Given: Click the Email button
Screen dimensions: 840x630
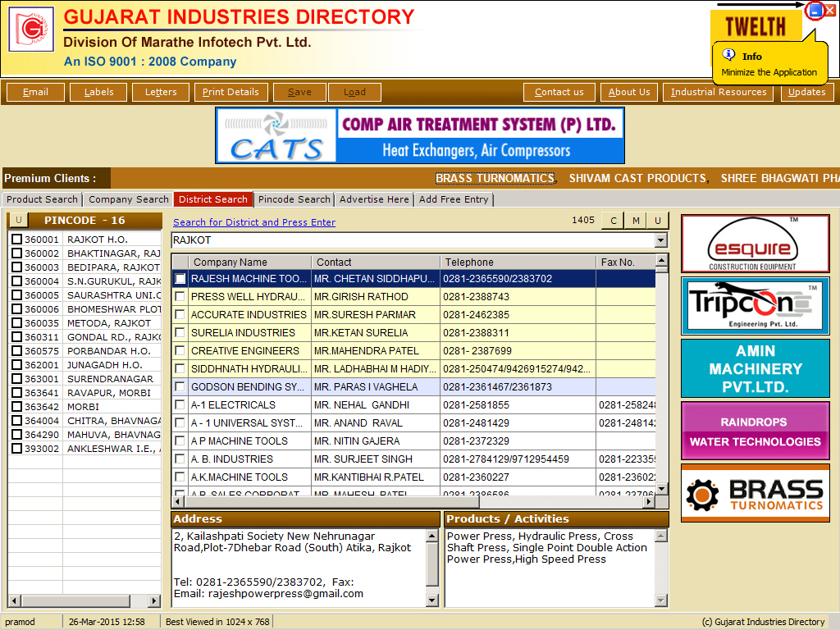Looking at the screenshot, I should [35, 92].
